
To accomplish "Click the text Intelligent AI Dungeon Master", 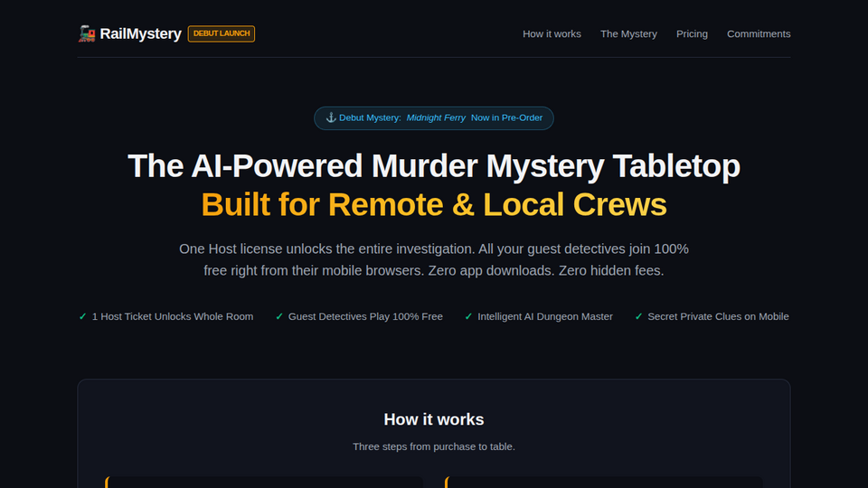I will [x=545, y=316].
